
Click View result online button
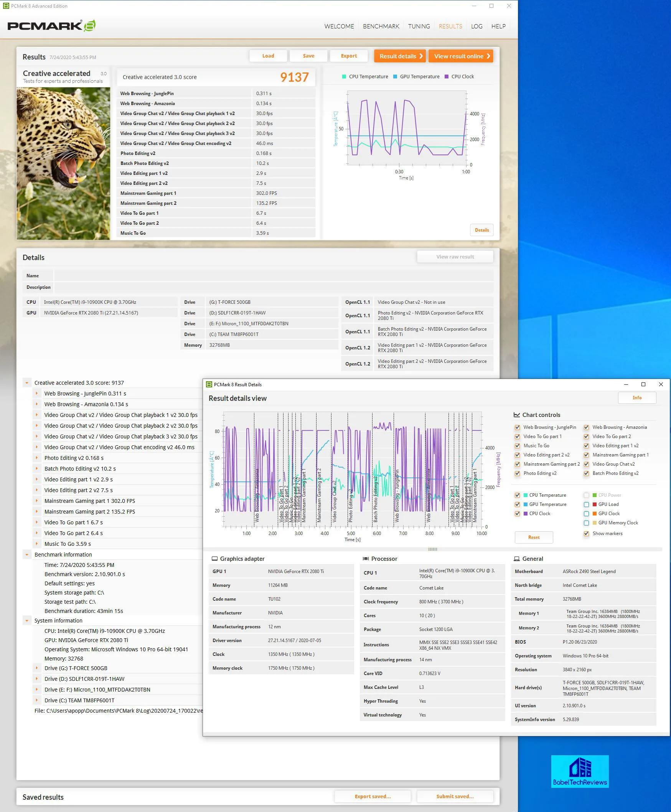click(x=461, y=56)
